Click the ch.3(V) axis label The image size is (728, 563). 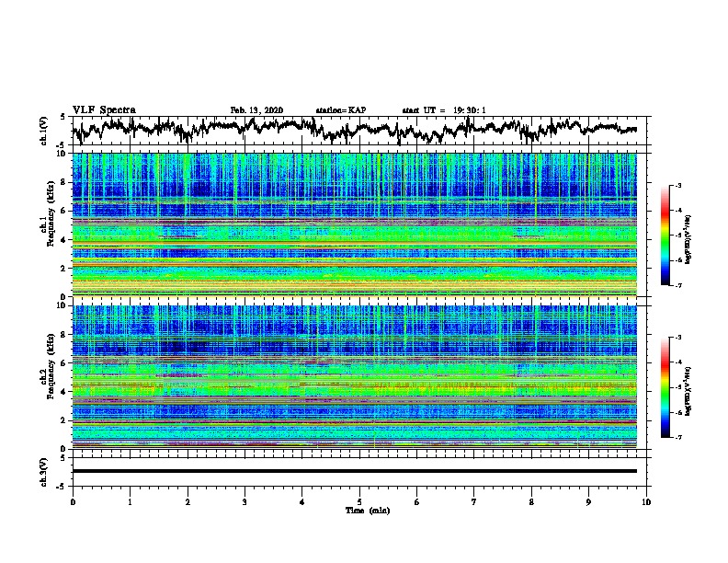point(44,472)
